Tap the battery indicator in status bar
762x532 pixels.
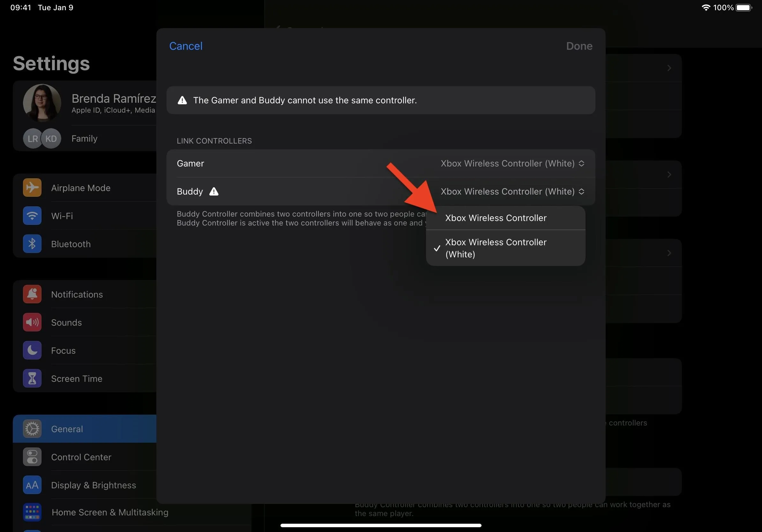pyautogui.click(x=744, y=7)
